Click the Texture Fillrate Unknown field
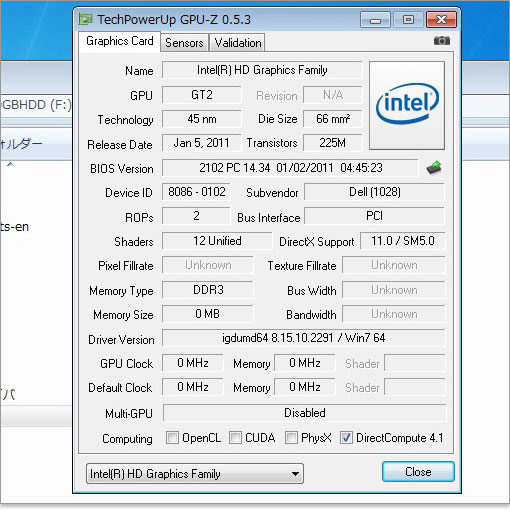Screen dimensions: 510x511 (394, 265)
